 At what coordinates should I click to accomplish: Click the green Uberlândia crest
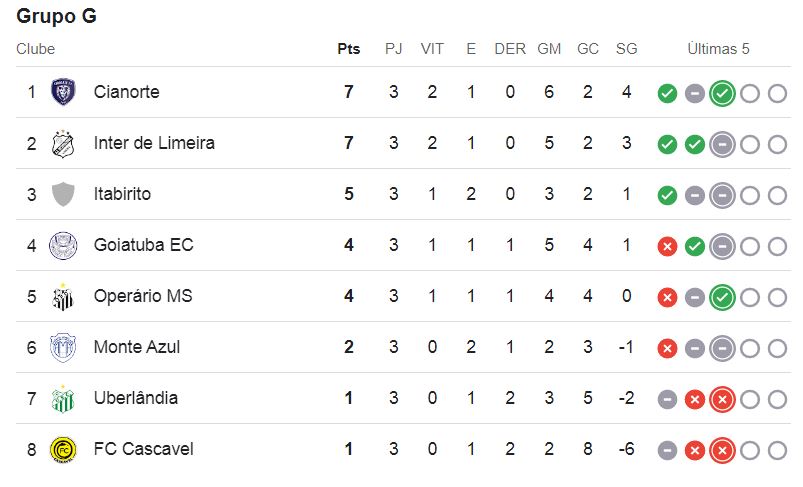click(64, 399)
